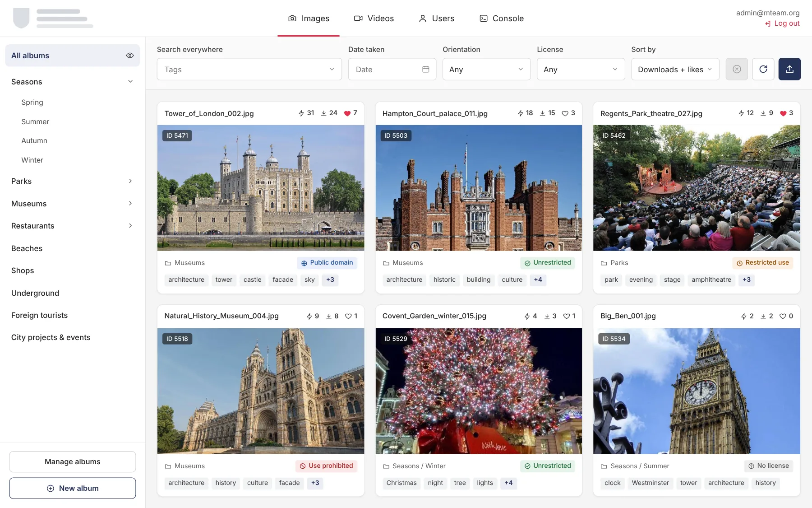Viewport: 812px width, 508px height.
Task: Open the Users tab
Action: click(436, 19)
